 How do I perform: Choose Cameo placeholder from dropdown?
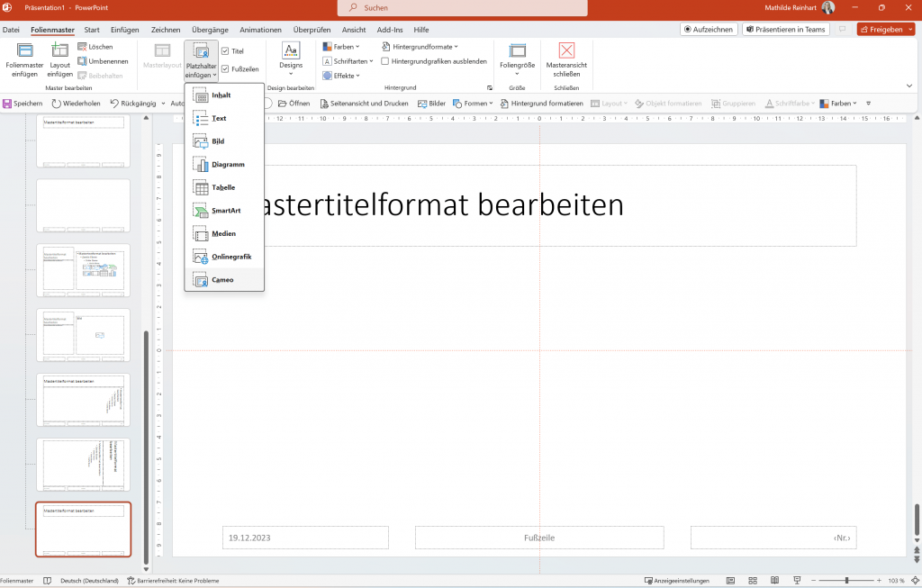tap(224, 280)
